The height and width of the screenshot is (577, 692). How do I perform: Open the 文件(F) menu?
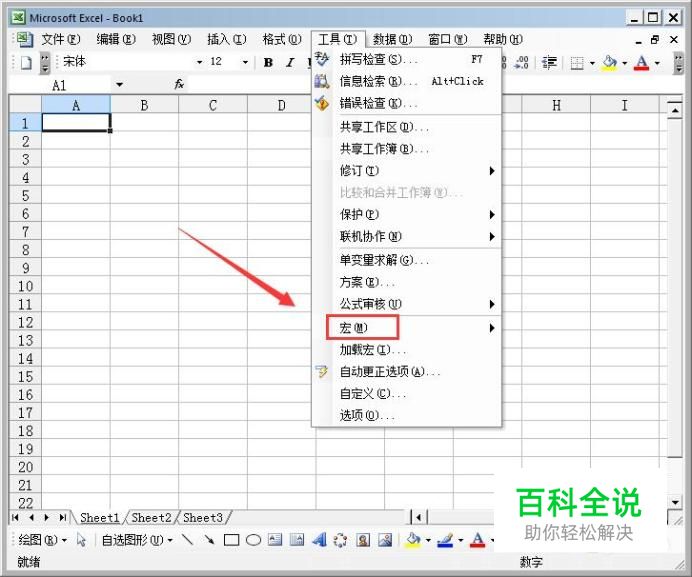click(60, 39)
